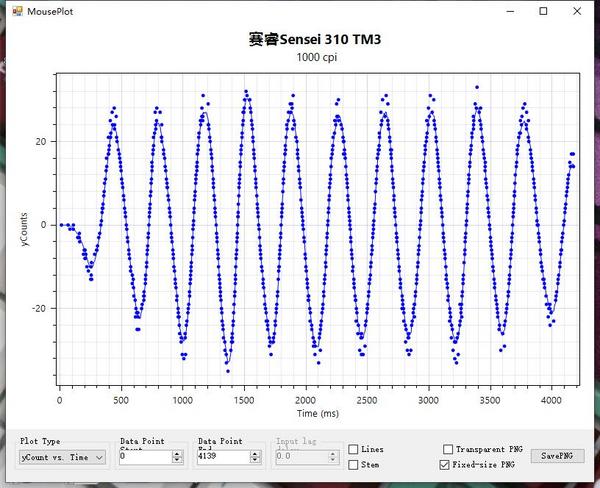The width and height of the screenshot is (600, 488).
Task: Maximize the MousePlot window
Action: pyautogui.click(x=543, y=11)
